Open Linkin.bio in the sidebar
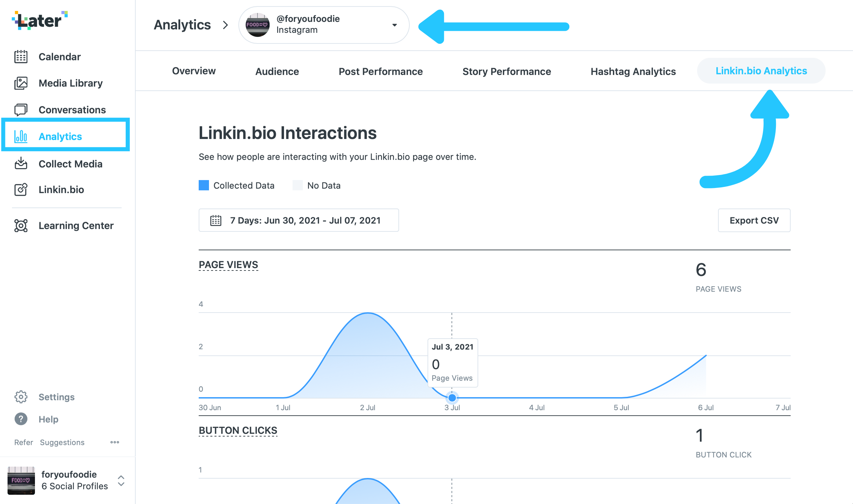 (61, 189)
